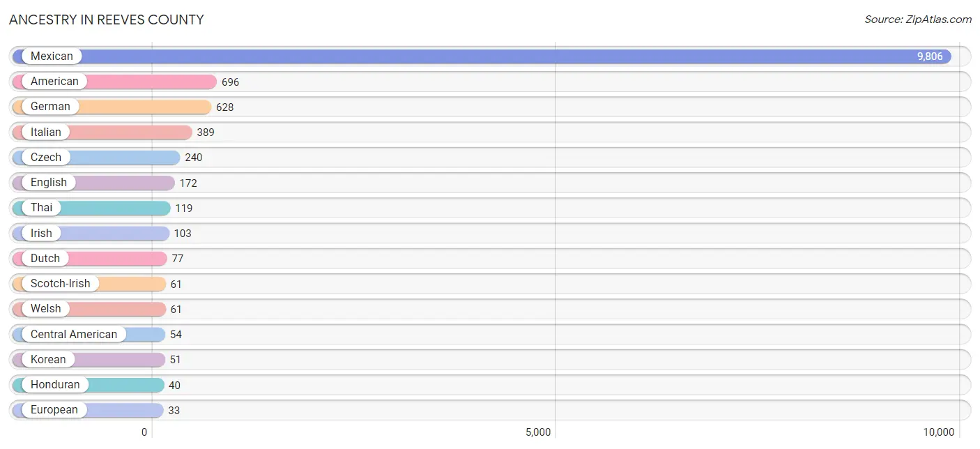Click the Welsh value 61

pos(176,310)
